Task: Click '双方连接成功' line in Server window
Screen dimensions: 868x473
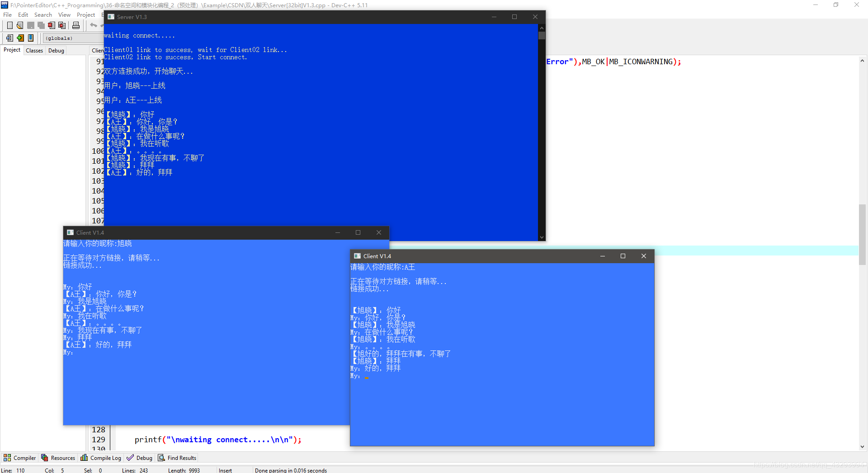Action: pyautogui.click(x=148, y=71)
